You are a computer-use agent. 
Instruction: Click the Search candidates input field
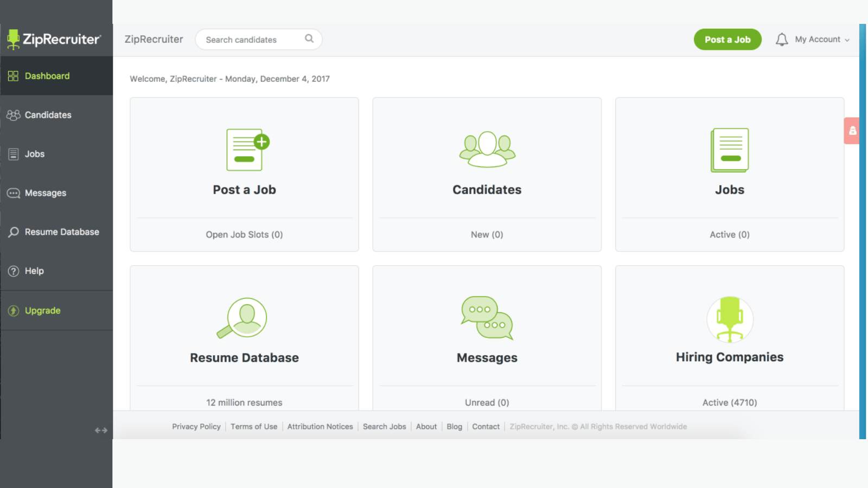259,40
